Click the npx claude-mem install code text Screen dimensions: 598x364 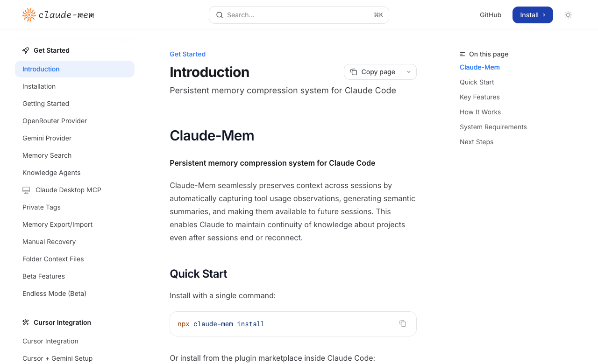point(221,324)
